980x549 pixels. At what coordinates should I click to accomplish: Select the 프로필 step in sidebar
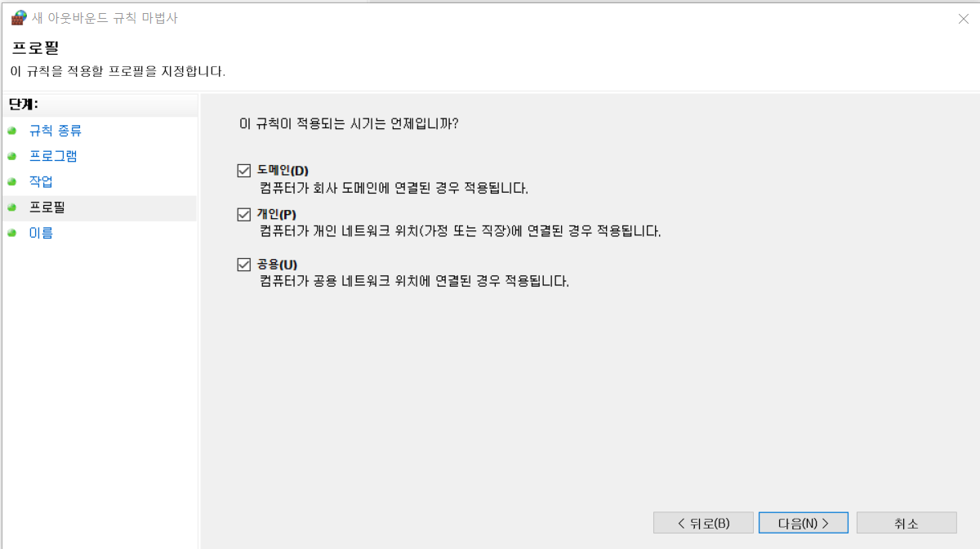tap(47, 208)
